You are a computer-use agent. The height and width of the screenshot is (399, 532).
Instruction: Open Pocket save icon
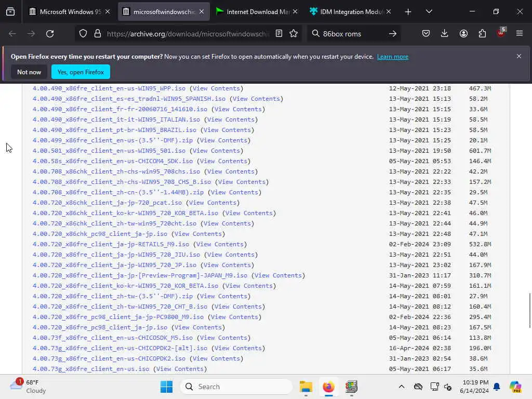(x=426, y=34)
